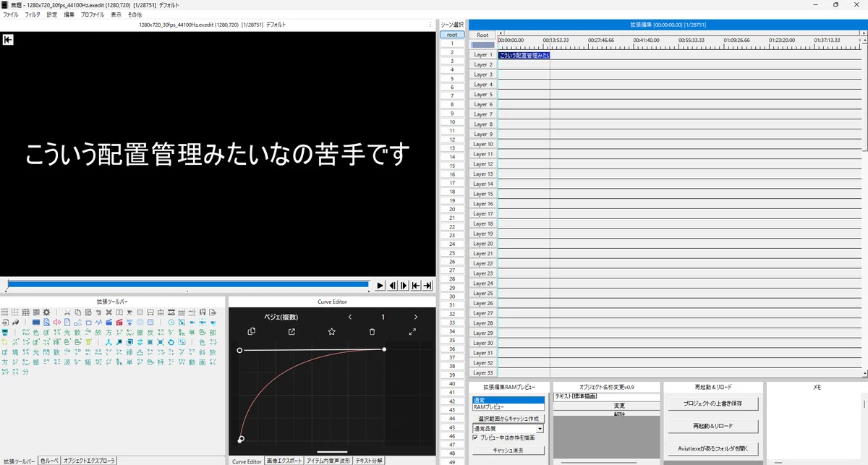Switch to the 色ルーペ tab
This screenshot has height=465, width=868.
click(48, 461)
